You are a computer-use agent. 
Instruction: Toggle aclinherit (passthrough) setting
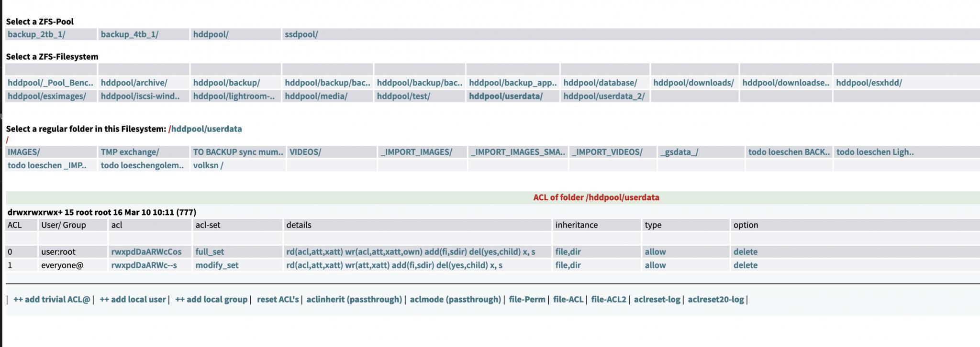[x=354, y=300]
